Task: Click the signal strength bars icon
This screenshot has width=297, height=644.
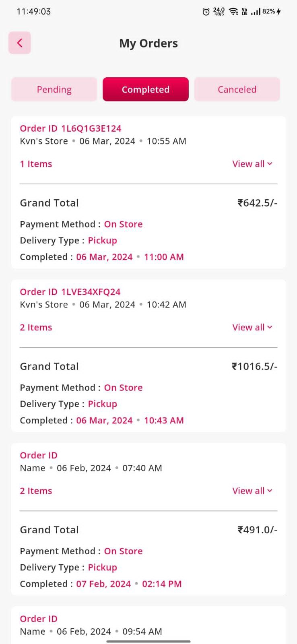Action: pyautogui.click(x=256, y=12)
